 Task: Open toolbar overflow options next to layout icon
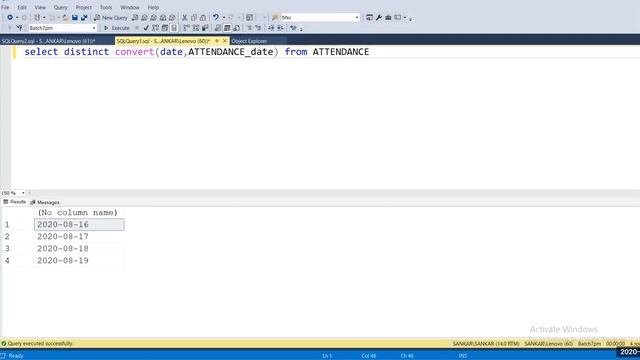[x=410, y=18]
